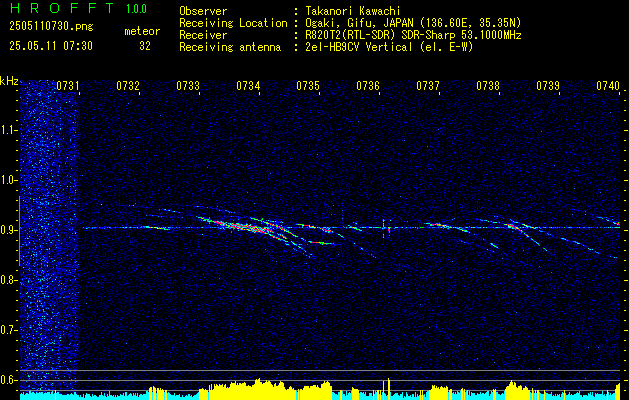Click the Ogaki, Gifu, JAPAN location text
This screenshot has width=629, height=400.
point(411,23)
